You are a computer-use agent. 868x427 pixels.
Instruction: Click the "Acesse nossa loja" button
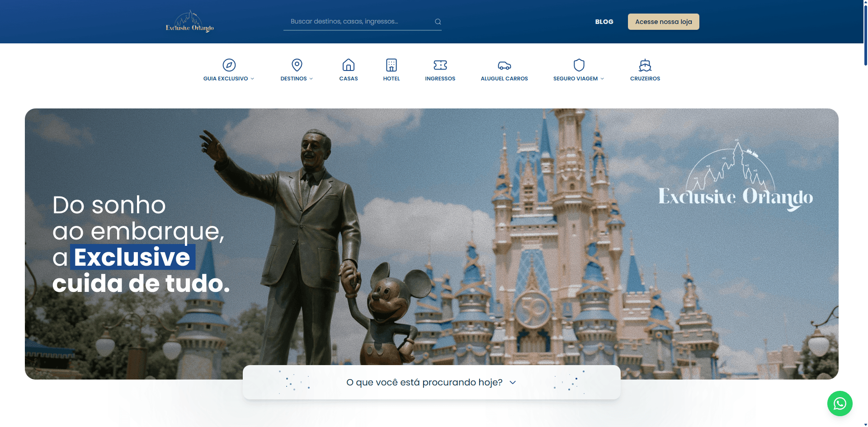[x=663, y=22]
